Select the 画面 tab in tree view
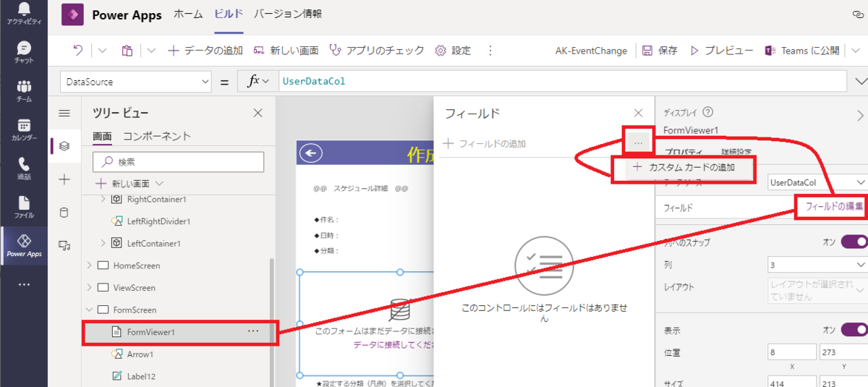The image size is (868, 387). click(x=103, y=136)
